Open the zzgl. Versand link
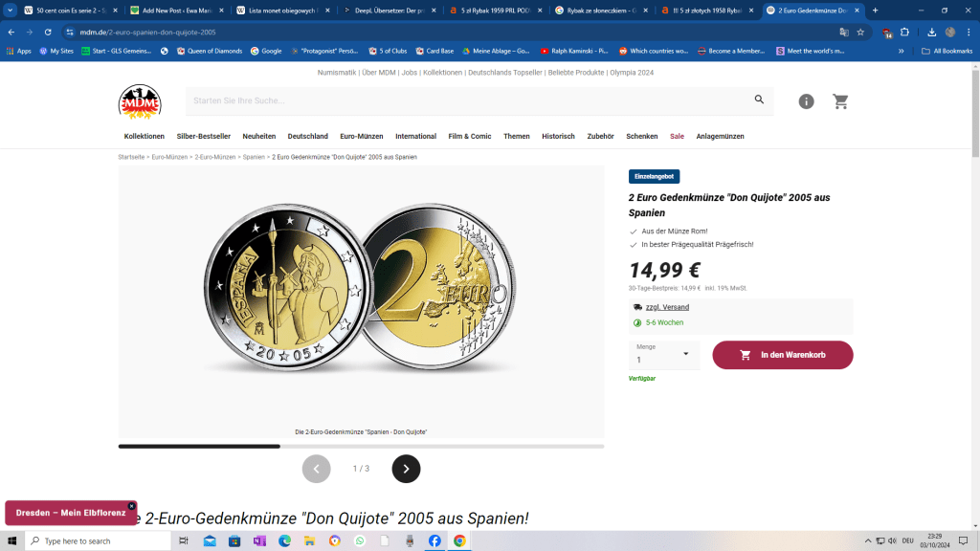Viewport: 980px width, 551px height. (x=667, y=307)
